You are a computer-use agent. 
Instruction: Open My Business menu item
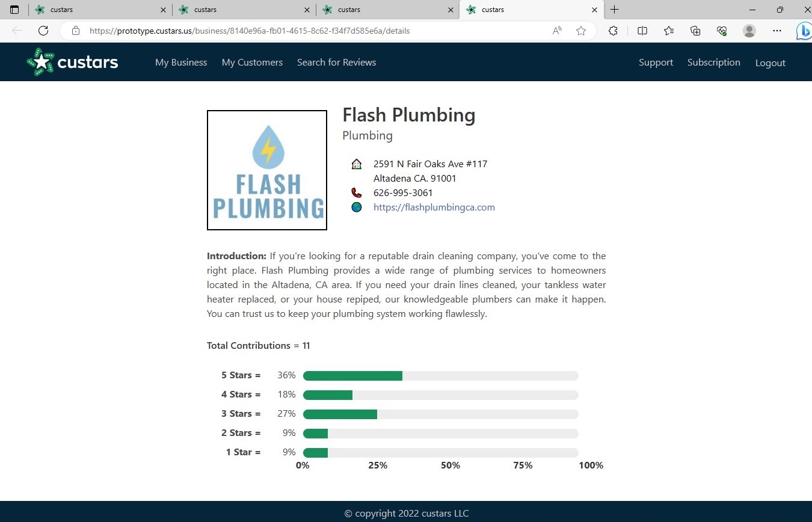click(181, 63)
